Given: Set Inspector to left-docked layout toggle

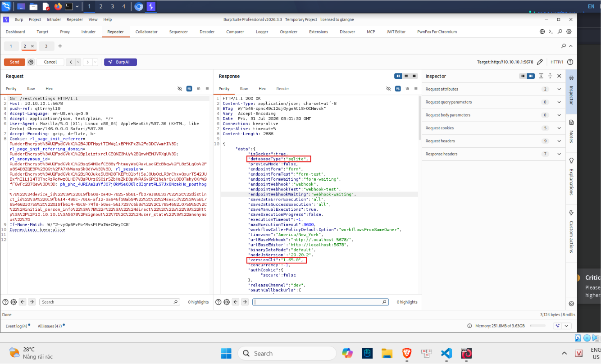Looking at the screenshot, I should click(x=523, y=76).
